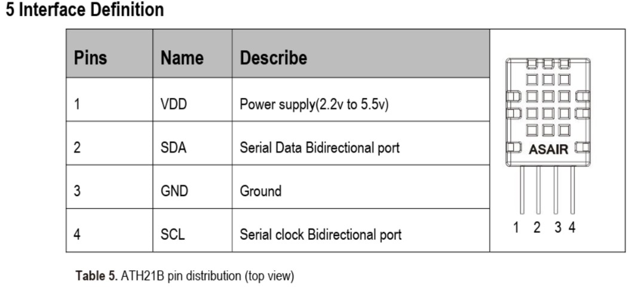Select Serial Data Bidirectional port text
The height and width of the screenshot is (287, 644).
click(320, 148)
